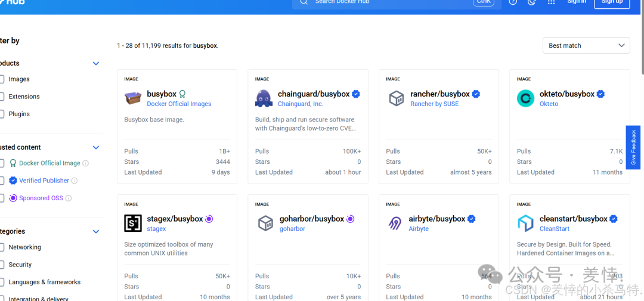Open the Okteto publisher link

(x=549, y=104)
